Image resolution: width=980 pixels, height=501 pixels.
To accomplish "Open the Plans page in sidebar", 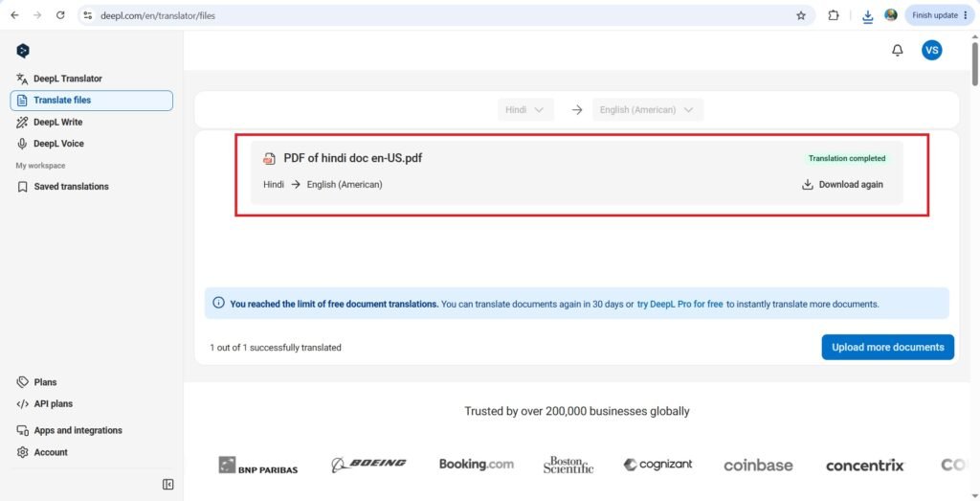I will (37, 382).
